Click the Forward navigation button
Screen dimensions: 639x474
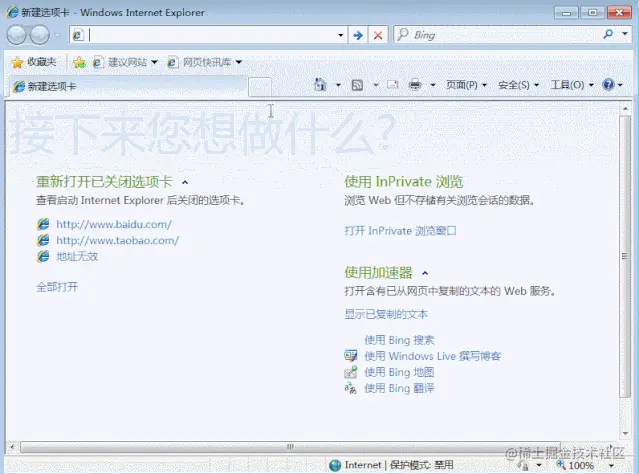point(40,35)
